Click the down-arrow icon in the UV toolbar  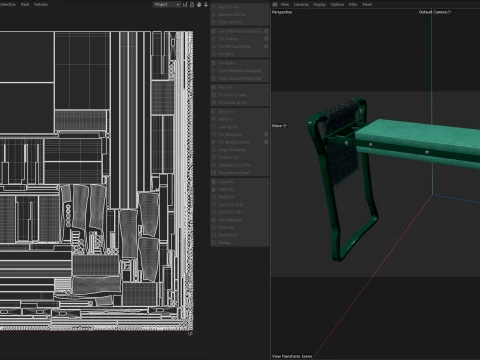point(206,4)
